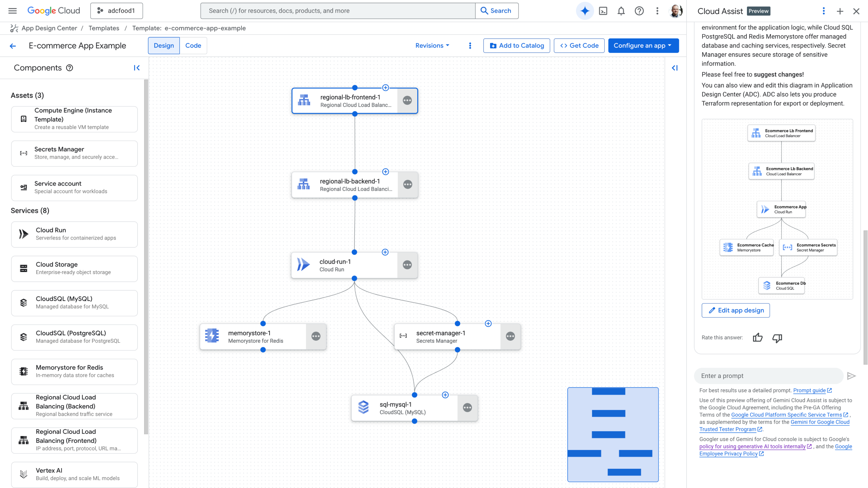
Task: Open the Prompt guide link
Action: 810,390
